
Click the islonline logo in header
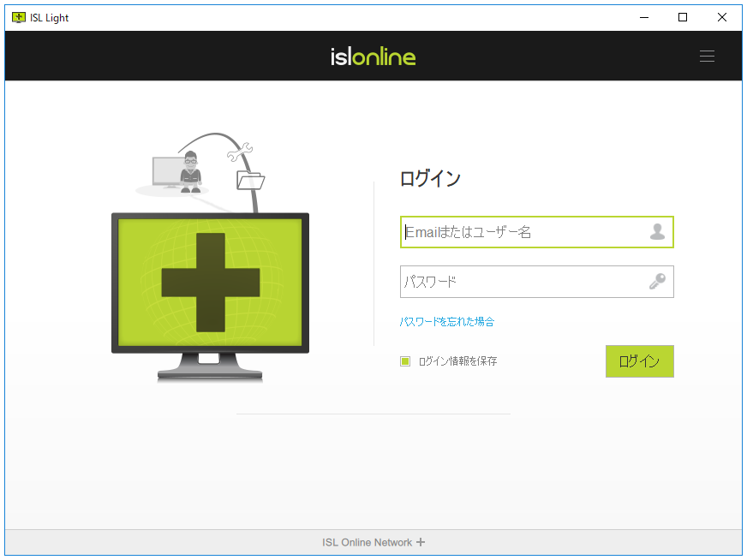pos(373,57)
